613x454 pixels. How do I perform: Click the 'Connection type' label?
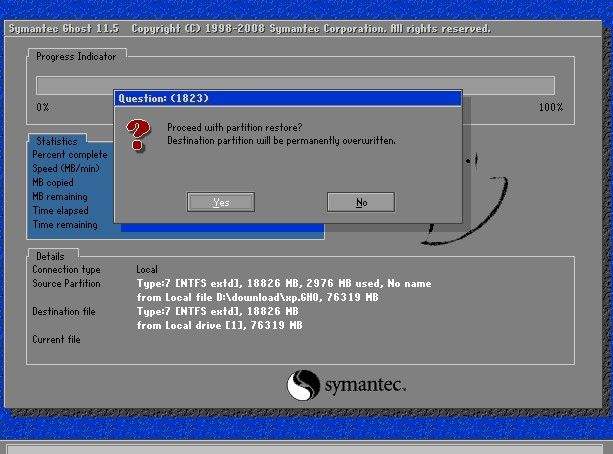point(66,269)
